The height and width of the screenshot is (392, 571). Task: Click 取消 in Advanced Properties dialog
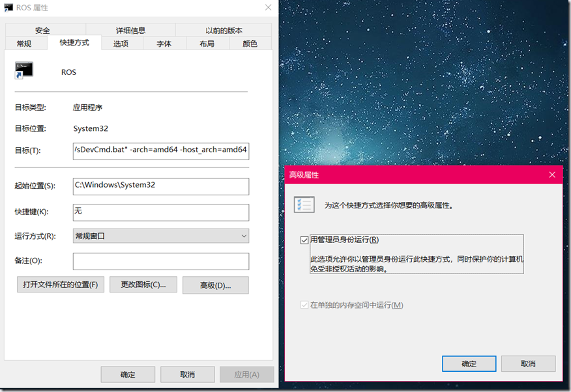[x=529, y=363]
